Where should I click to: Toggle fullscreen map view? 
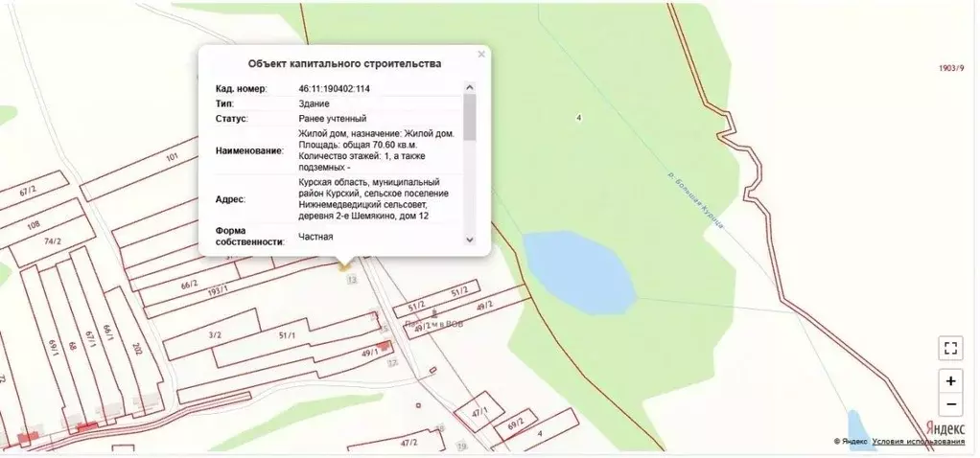tap(949, 348)
